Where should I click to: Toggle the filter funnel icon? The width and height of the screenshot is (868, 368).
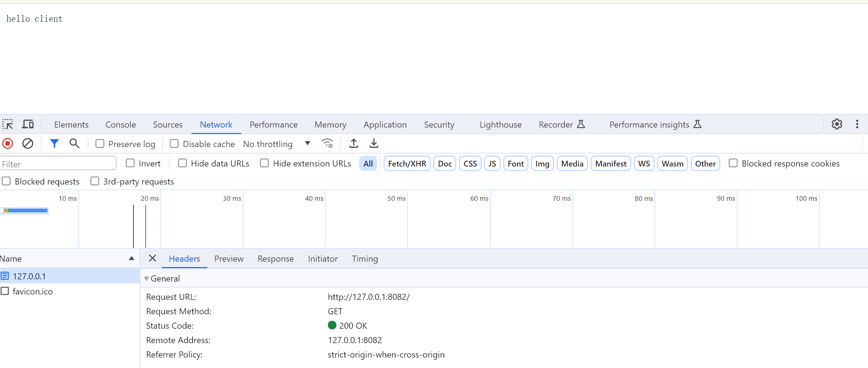pyautogui.click(x=54, y=144)
